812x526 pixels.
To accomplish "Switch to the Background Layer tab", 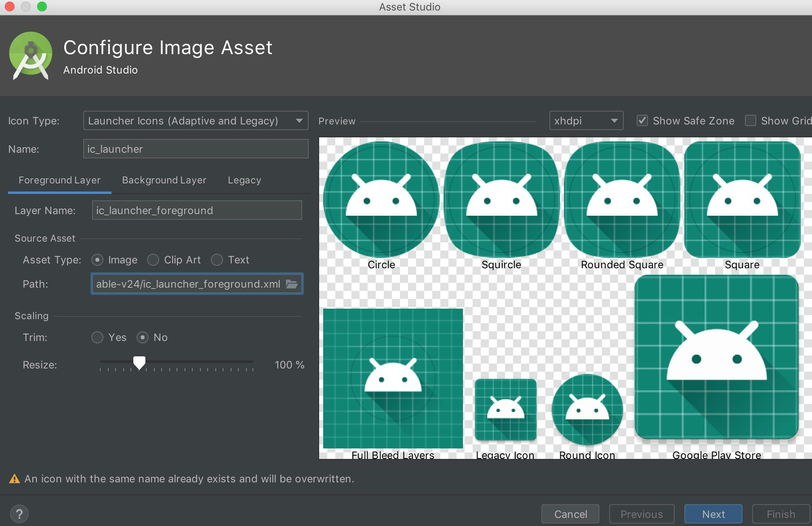I will pos(164,180).
